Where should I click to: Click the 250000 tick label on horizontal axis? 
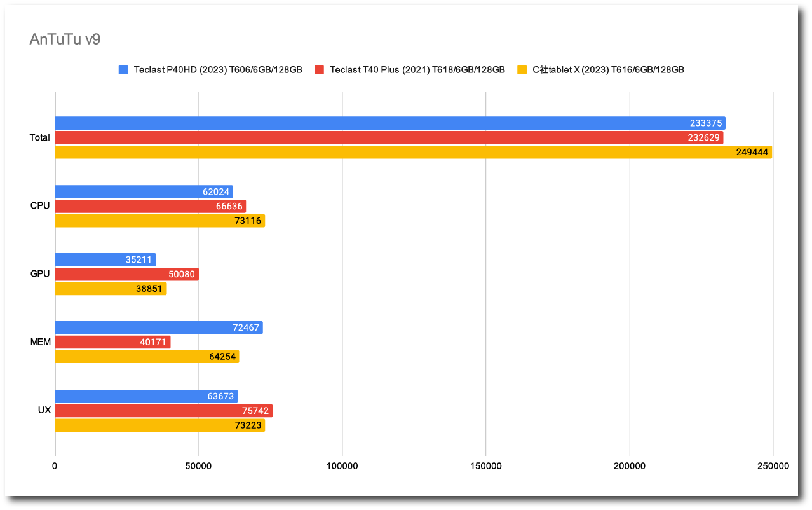tap(773, 466)
